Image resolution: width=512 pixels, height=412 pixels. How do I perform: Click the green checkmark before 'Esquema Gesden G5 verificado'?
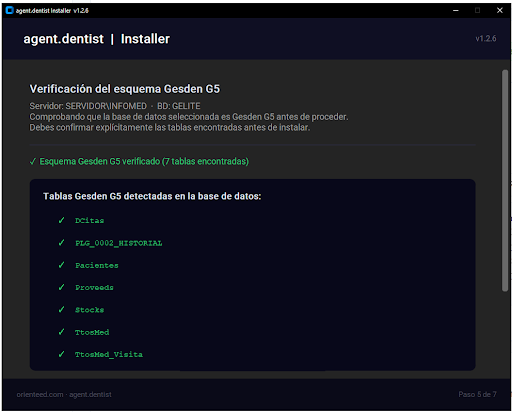[33, 162]
